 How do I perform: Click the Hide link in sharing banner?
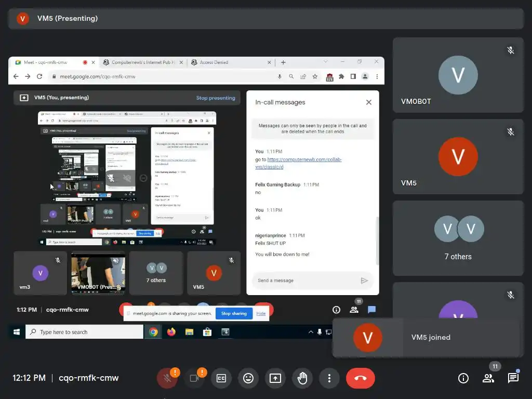[x=261, y=313]
